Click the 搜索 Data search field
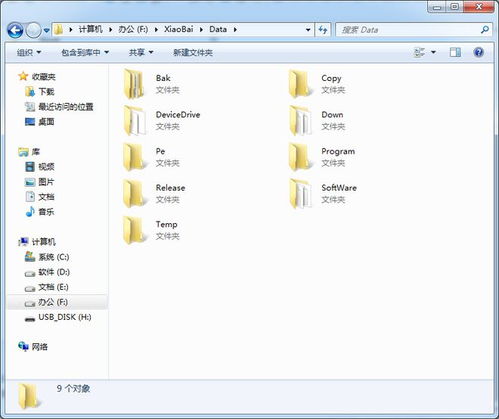The height and width of the screenshot is (419, 499). (x=414, y=30)
